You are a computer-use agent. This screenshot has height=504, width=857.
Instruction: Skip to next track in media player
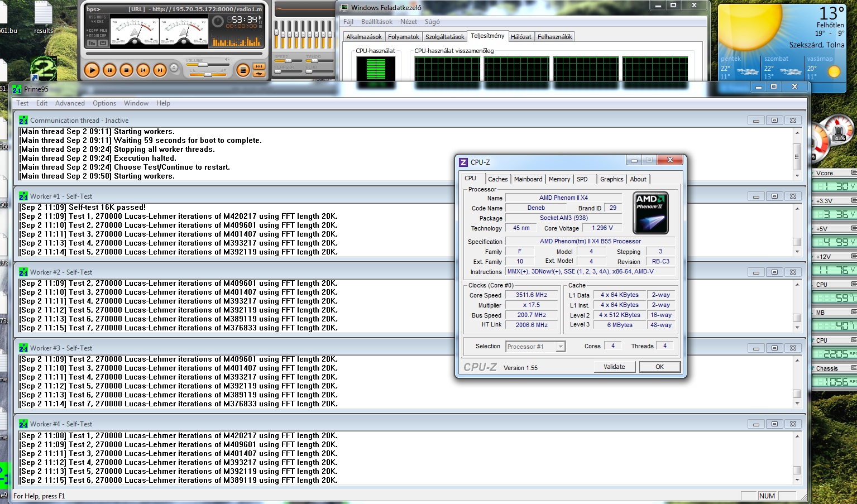pos(160,70)
